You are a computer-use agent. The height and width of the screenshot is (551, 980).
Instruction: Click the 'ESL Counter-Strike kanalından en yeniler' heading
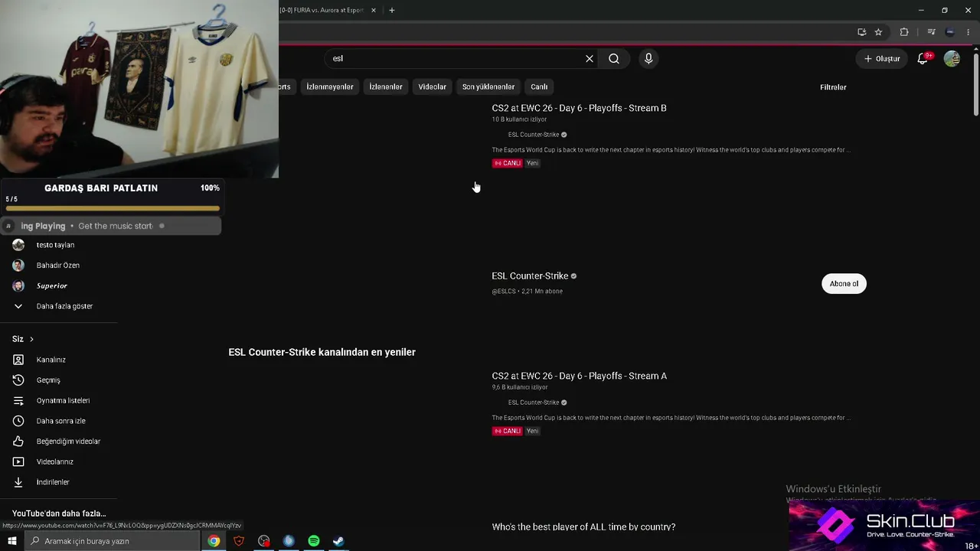coord(322,352)
